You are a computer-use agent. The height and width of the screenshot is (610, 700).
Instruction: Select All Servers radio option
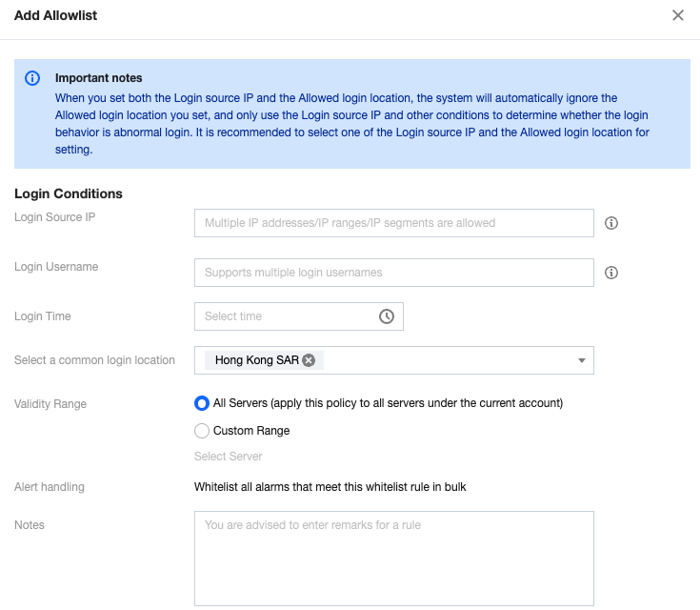coord(202,403)
